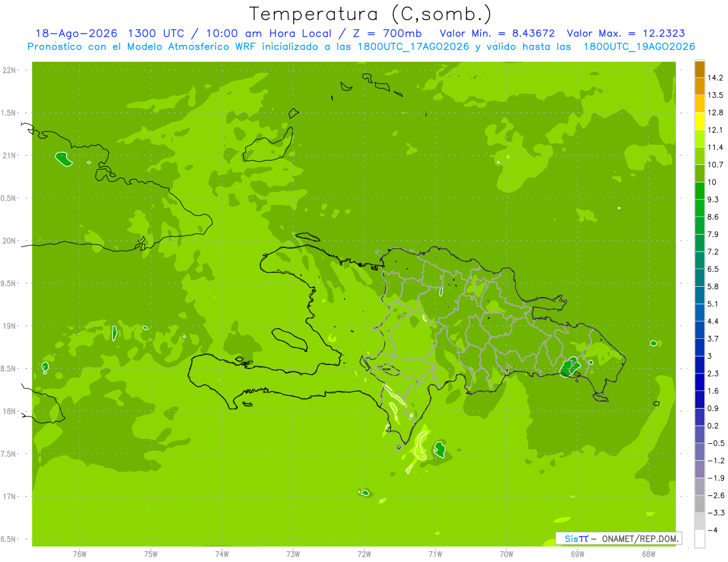
Task: Click the "3.7" colorbar value
Action: click(x=714, y=338)
